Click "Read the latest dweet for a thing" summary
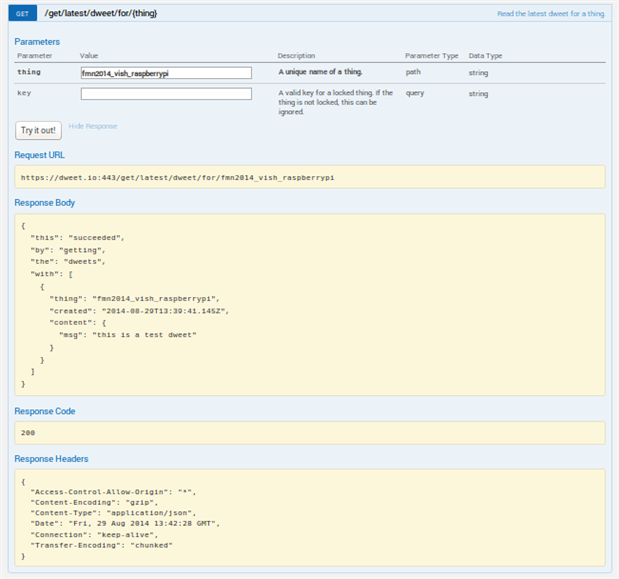This screenshot has width=619, height=579. (x=551, y=15)
